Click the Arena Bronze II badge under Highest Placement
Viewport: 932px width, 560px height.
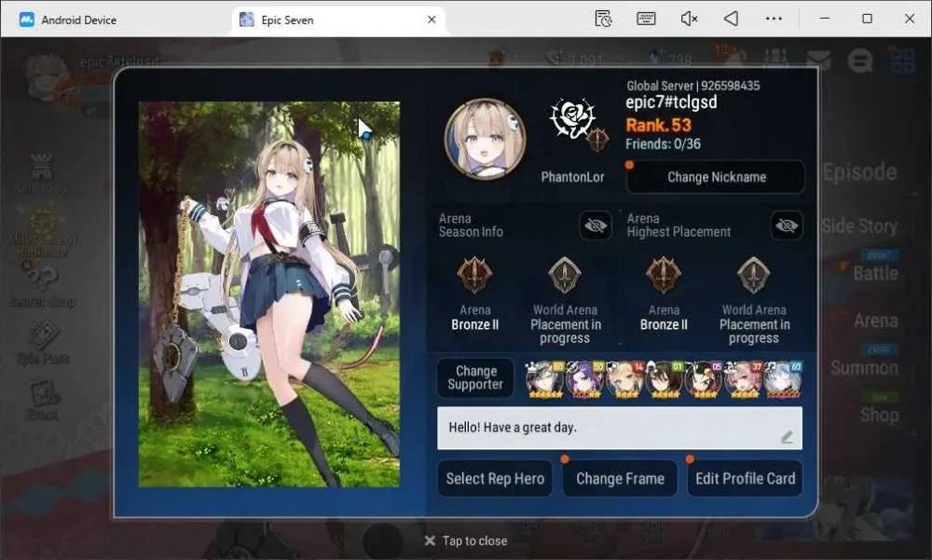point(664,275)
